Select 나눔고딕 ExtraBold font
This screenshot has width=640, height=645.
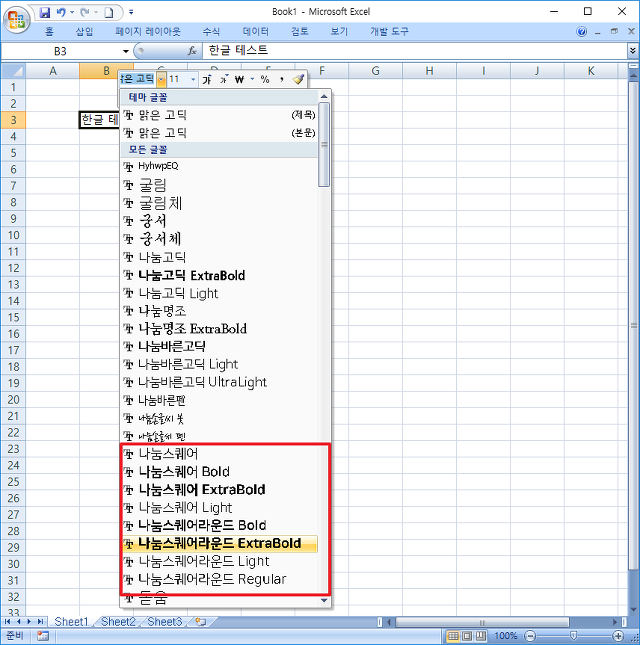pos(220,275)
